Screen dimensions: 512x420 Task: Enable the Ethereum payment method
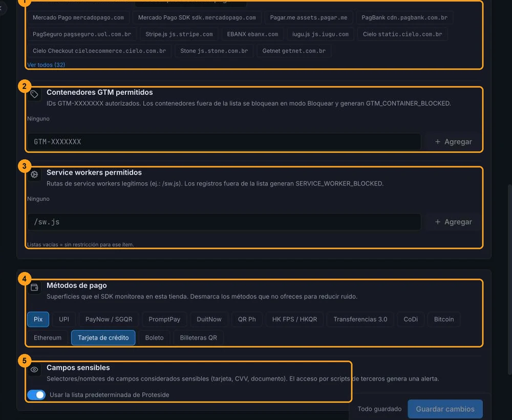coord(48,338)
